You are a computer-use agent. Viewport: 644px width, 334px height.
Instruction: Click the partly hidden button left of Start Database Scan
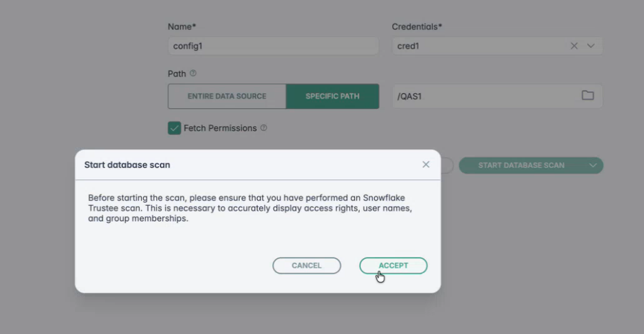click(446, 165)
